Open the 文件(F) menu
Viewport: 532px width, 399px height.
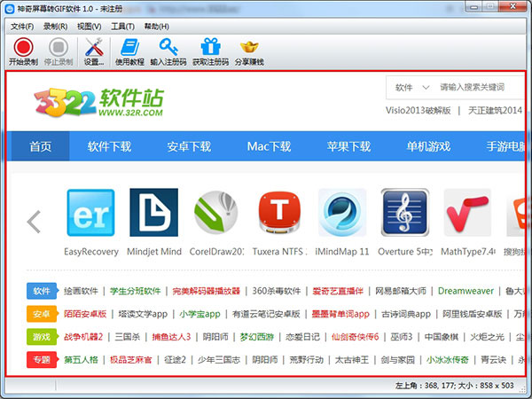tap(22, 27)
